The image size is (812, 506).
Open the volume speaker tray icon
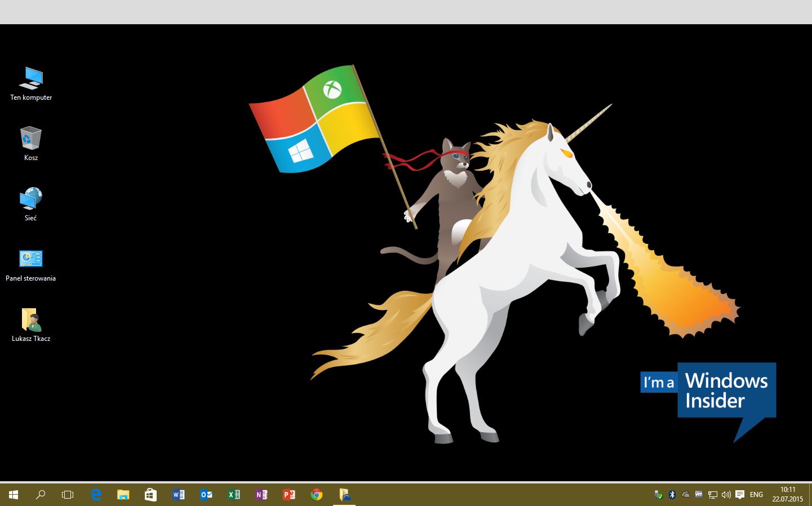click(x=726, y=495)
